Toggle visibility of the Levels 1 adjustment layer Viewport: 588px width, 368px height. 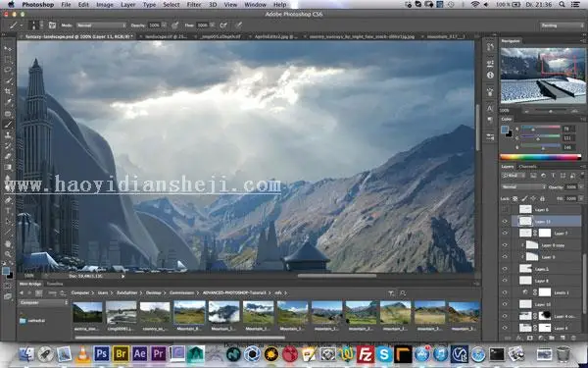(x=505, y=292)
